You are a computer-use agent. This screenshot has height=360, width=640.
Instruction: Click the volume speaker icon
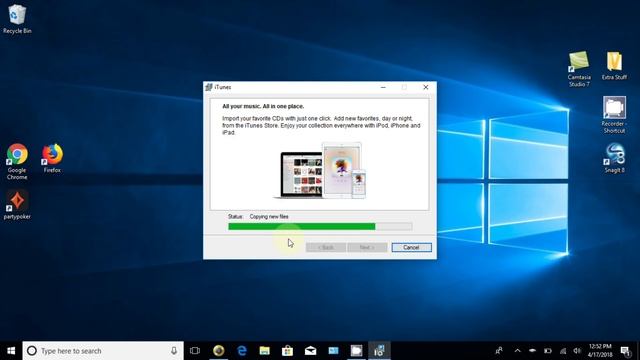pos(577,351)
